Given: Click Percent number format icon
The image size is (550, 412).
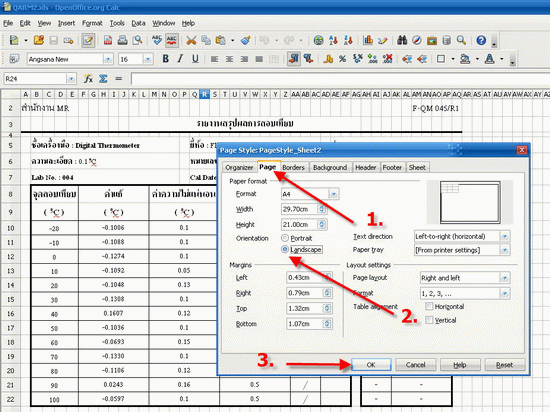Looking at the screenshot, I should (x=343, y=59).
